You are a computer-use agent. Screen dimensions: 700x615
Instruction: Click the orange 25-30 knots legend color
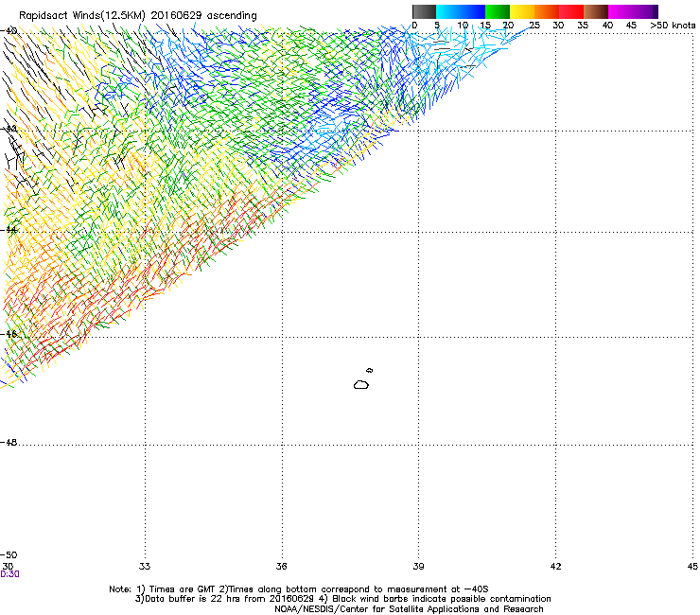[x=547, y=11]
